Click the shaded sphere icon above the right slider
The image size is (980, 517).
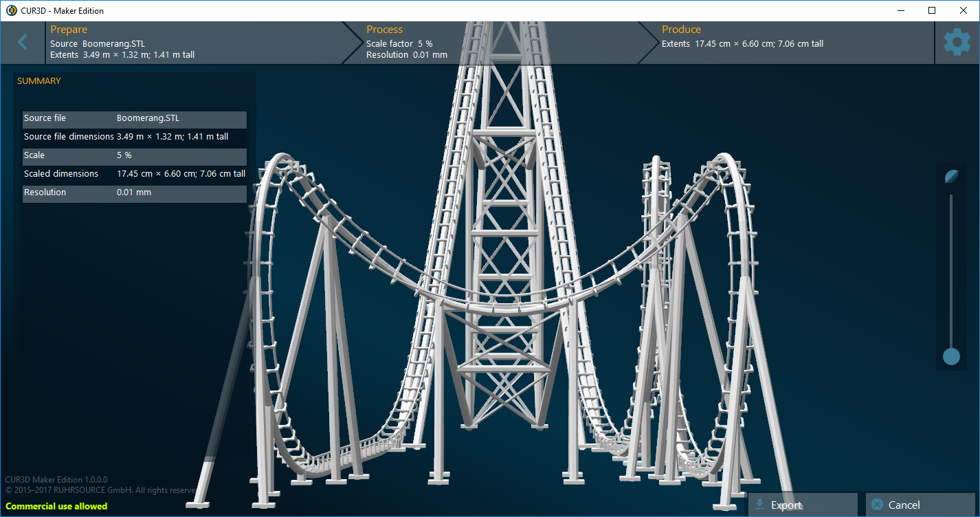click(x=951, y=176)
